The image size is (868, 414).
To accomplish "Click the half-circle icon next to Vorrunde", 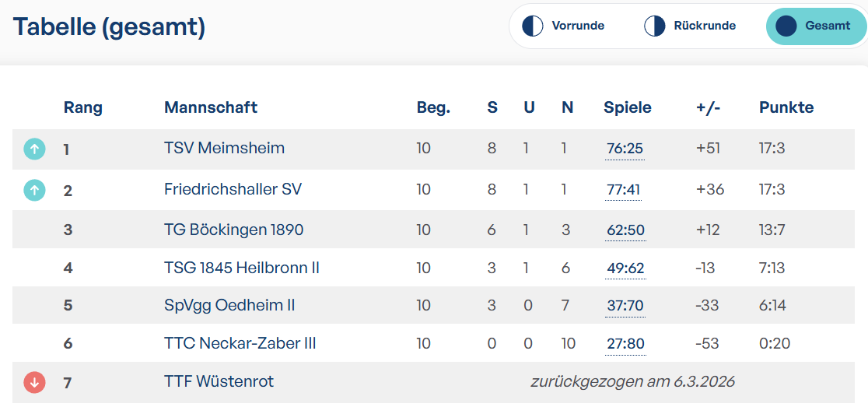I will (533, 26).
